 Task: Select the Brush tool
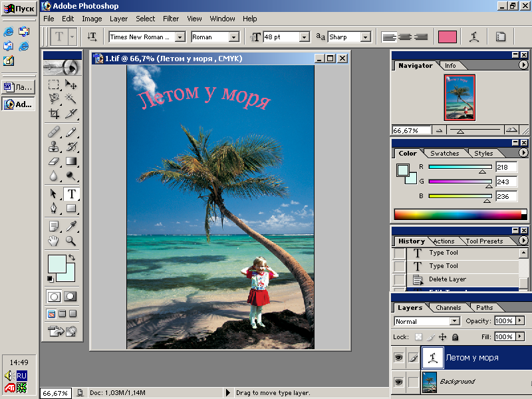pyautogui.click(x=71, y=132)
